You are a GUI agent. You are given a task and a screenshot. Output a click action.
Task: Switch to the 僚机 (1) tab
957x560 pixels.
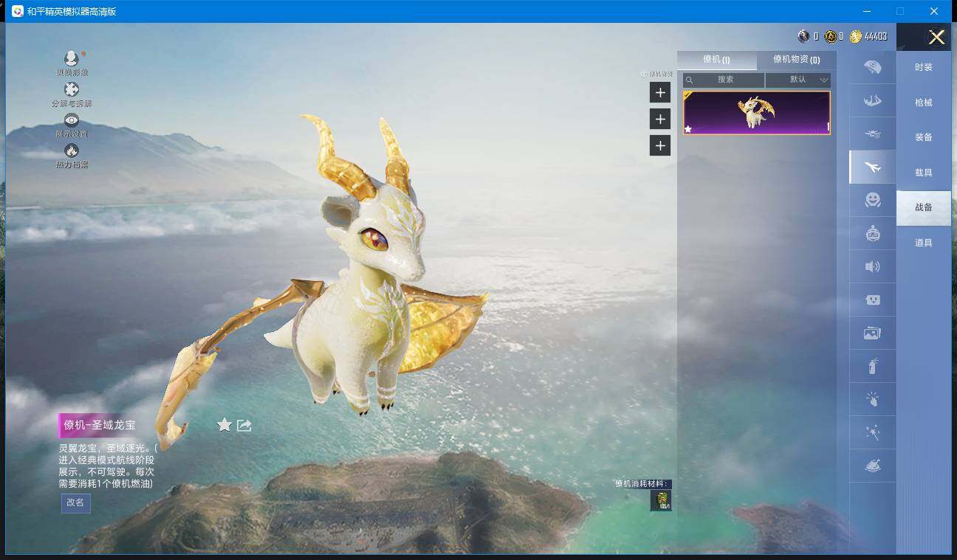point(717,60)
